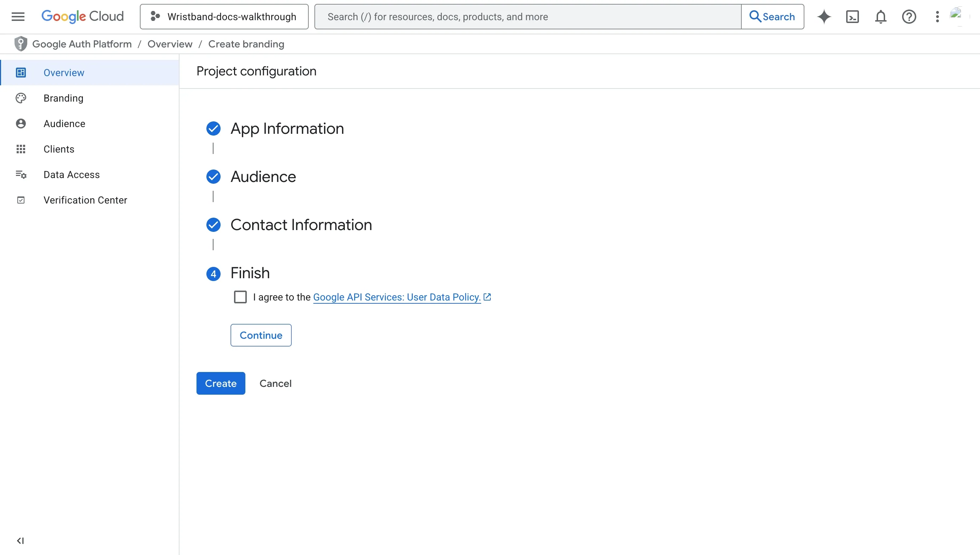
Task: Go to Google Auth Platform breadcrumb
Action: [82, 44]
